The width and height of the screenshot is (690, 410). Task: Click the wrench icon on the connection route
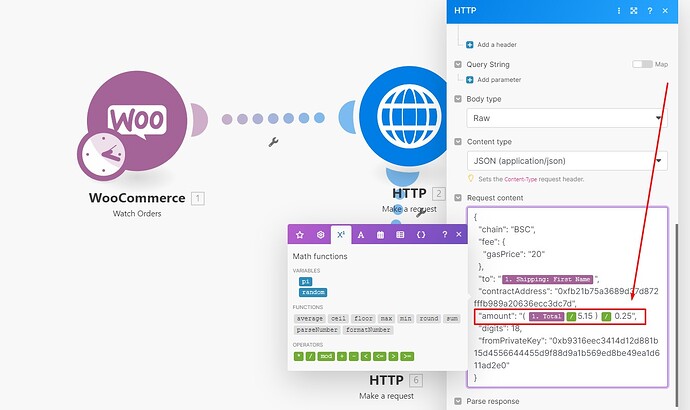[x=273, y=142]
